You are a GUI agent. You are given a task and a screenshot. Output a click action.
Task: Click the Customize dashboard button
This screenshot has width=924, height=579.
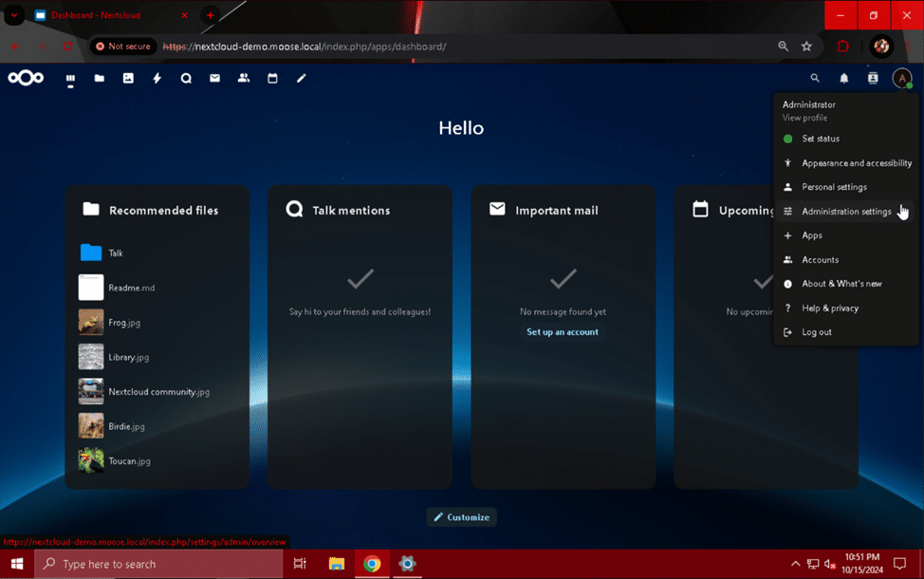tap(461, 517)
